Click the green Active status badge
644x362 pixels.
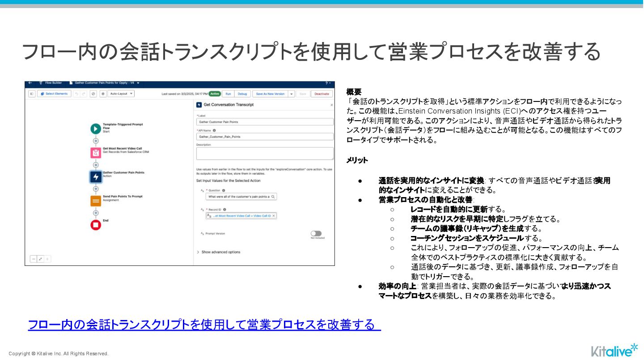tap(215, 94)
